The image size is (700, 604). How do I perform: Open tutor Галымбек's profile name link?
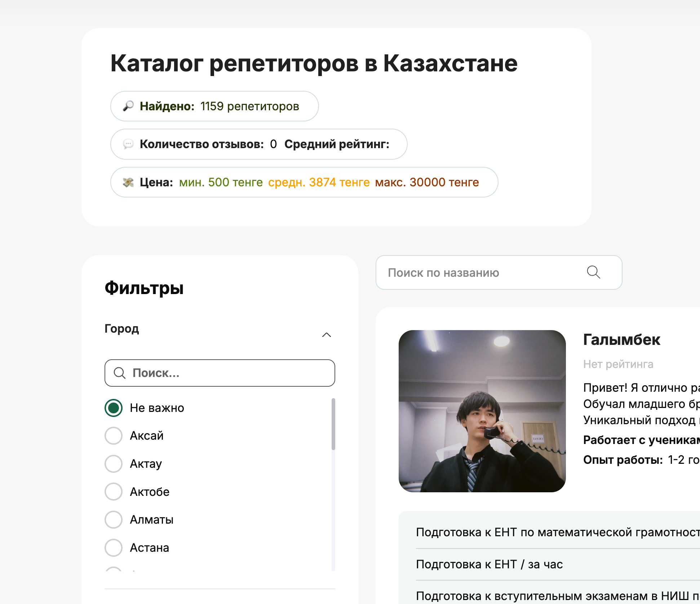[621, 340]
